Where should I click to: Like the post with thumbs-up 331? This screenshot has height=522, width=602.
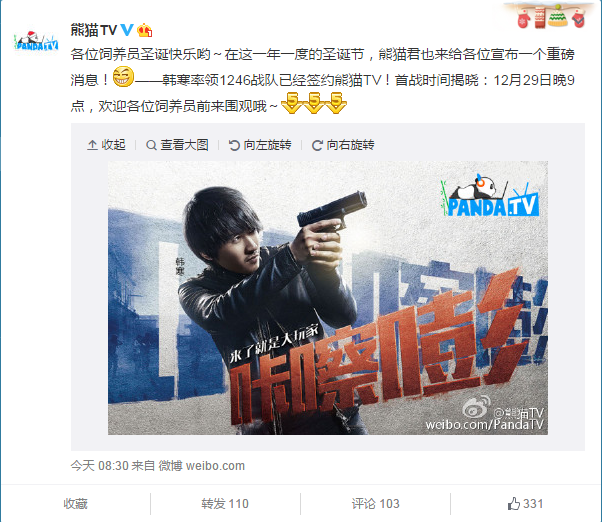point(525,504)
